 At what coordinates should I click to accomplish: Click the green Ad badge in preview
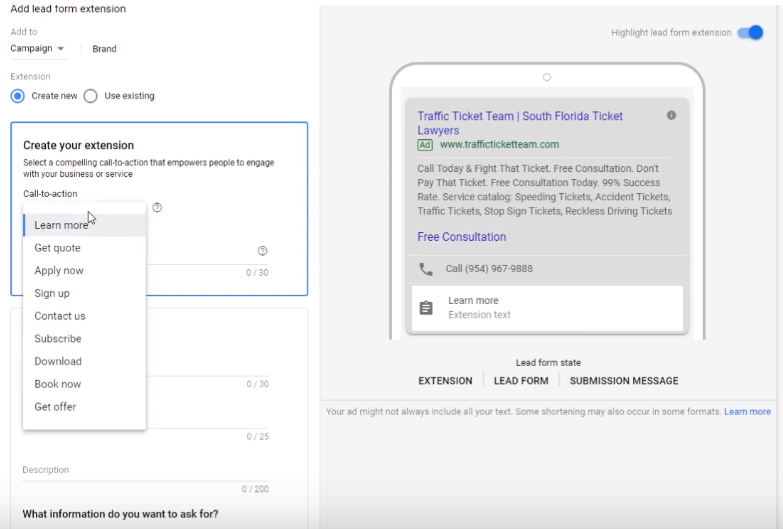[425, 145]
